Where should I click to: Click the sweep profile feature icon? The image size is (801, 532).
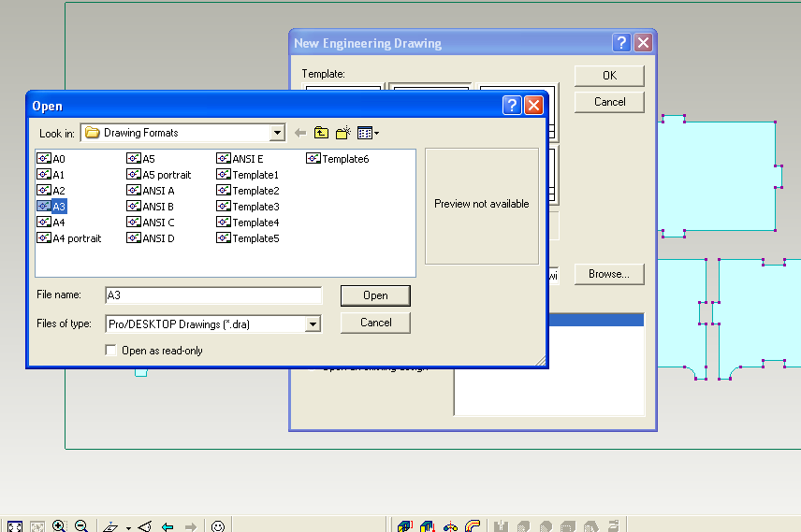(x=473, y=526)
